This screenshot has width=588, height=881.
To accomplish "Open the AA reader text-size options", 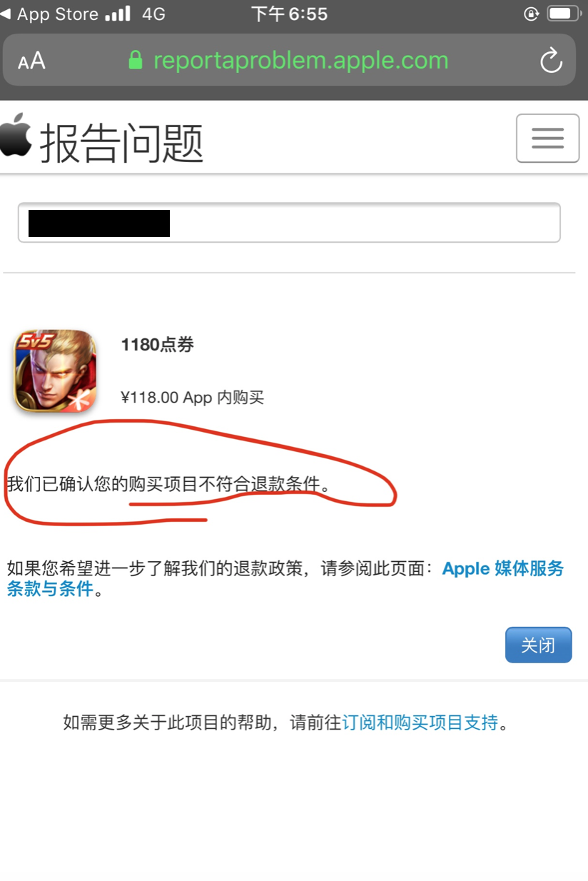I will coord(31,61).
